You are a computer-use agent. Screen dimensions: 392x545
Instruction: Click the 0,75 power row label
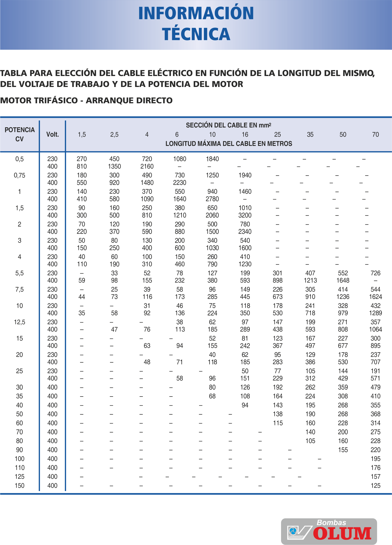(x=19, y=175)
